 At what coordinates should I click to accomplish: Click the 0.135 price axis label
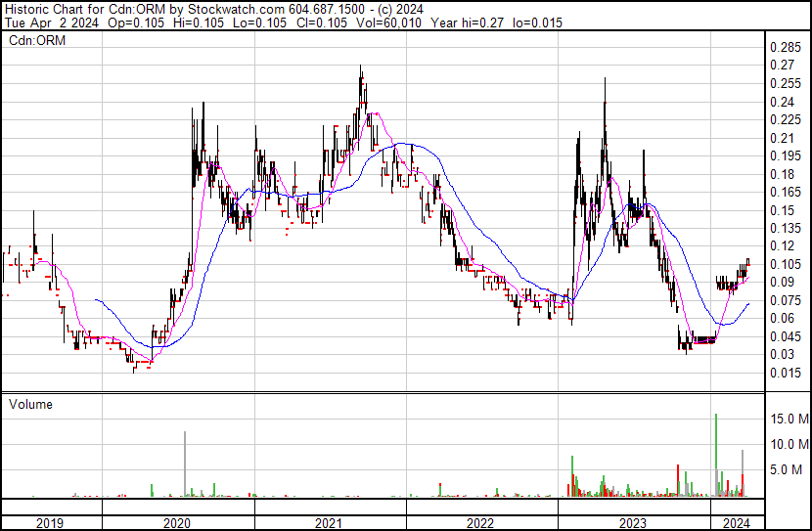coord(786,228)
